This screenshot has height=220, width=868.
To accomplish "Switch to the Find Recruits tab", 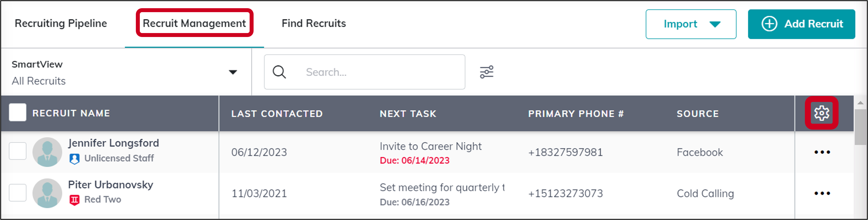I will pos(313,23).
